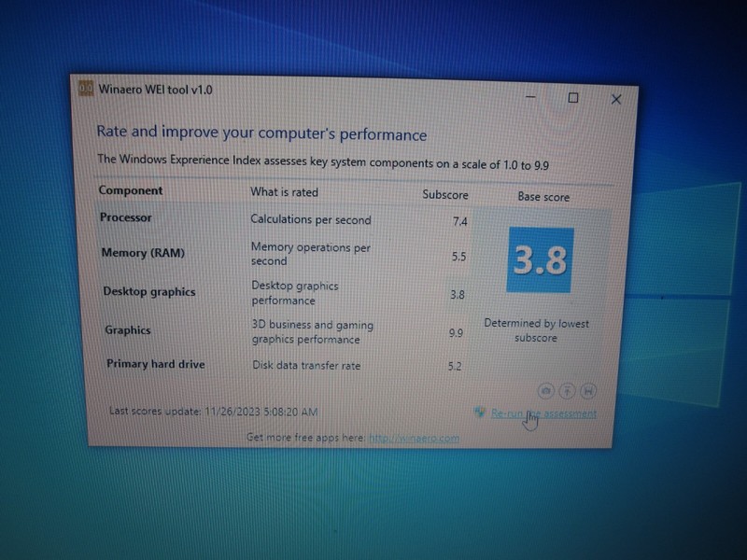The width and height of the screenshot is (747, 560).
Task: Select the Processor row label
Action: (126, 217)
